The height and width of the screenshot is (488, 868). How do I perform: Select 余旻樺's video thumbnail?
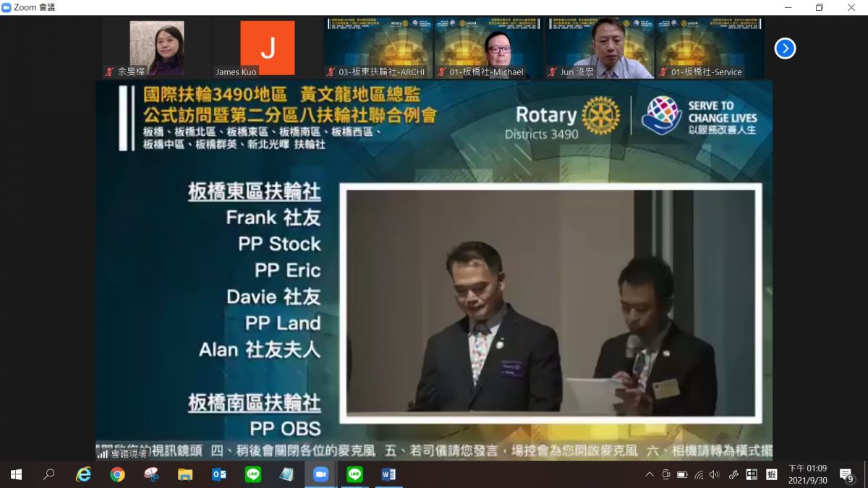point(156,48)
